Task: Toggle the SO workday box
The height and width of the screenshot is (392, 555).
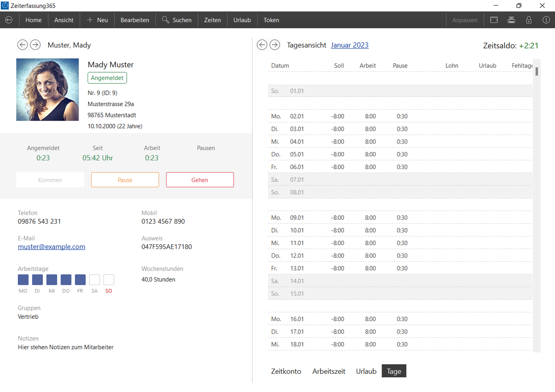Action: click(x=109, y=280)
